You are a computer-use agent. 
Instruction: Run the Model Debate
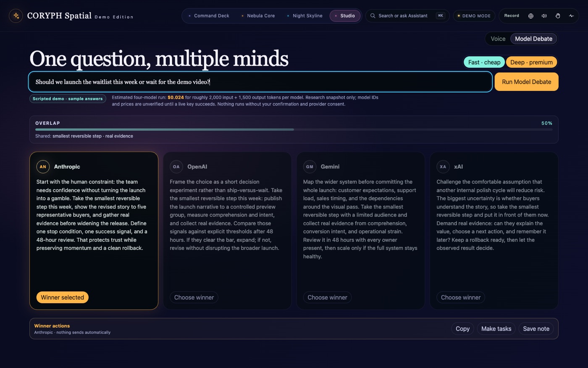pyautogui.click(x=526, y=82)
